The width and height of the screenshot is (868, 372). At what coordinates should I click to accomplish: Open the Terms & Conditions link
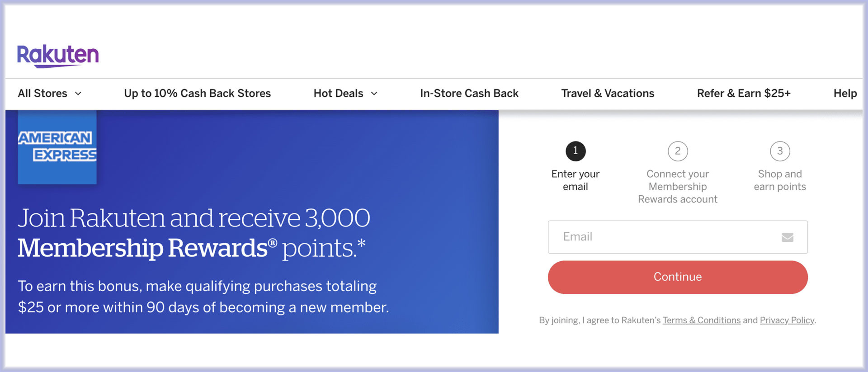pos(701,320)
